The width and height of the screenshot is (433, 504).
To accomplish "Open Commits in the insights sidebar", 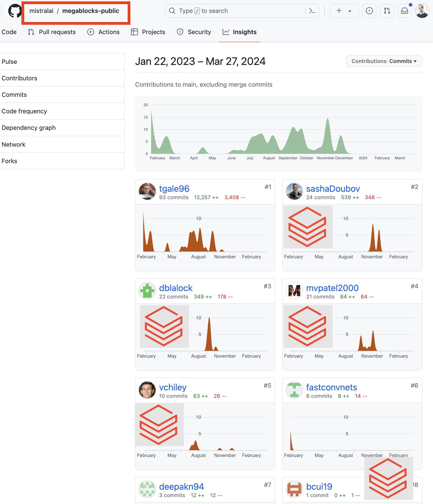I will (62, 95).
